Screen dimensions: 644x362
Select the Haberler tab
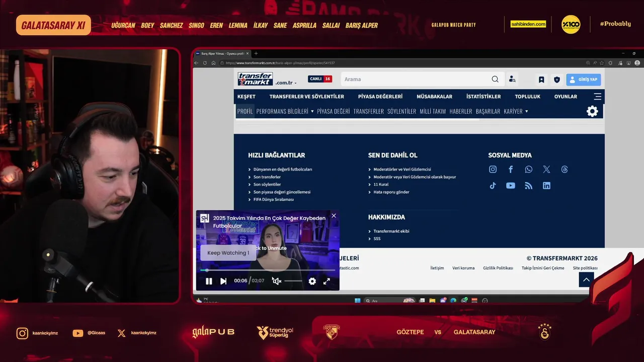click(461, 111)
